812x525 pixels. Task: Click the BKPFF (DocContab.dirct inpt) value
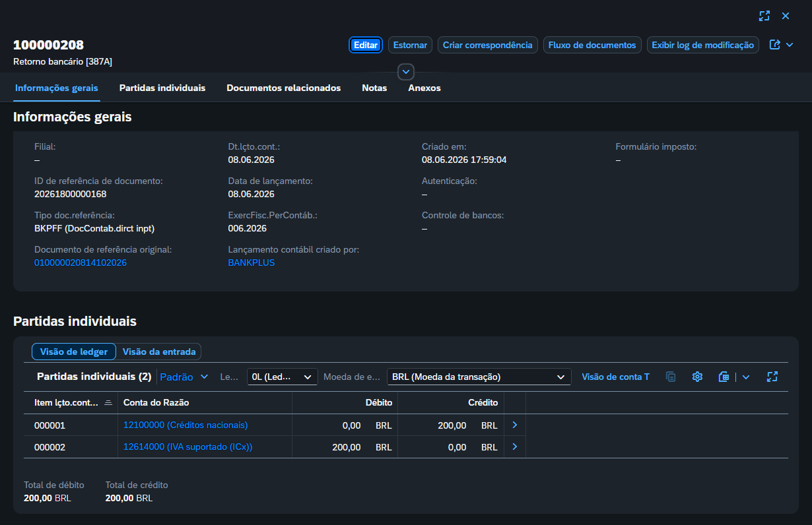coord(94,228)
